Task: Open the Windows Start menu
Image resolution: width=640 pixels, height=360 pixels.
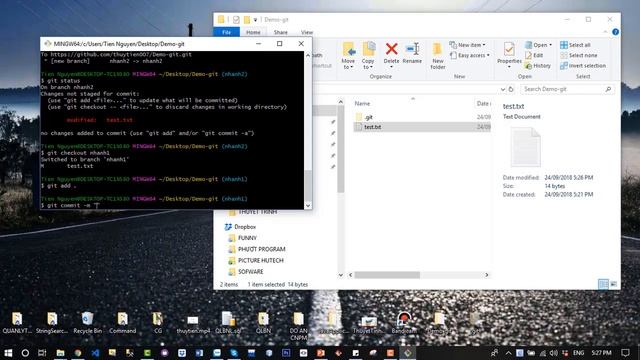Action: (x=8, y=353)
